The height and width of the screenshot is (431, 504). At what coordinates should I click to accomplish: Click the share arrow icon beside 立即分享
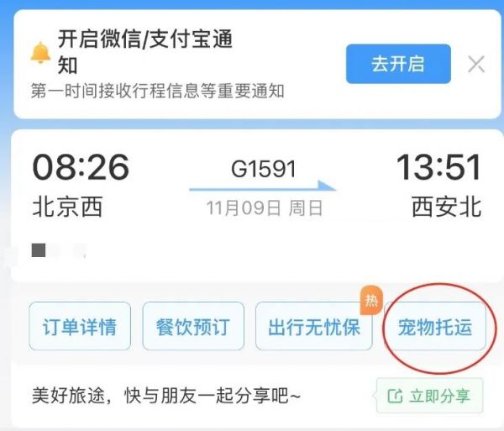click(395, 396)
